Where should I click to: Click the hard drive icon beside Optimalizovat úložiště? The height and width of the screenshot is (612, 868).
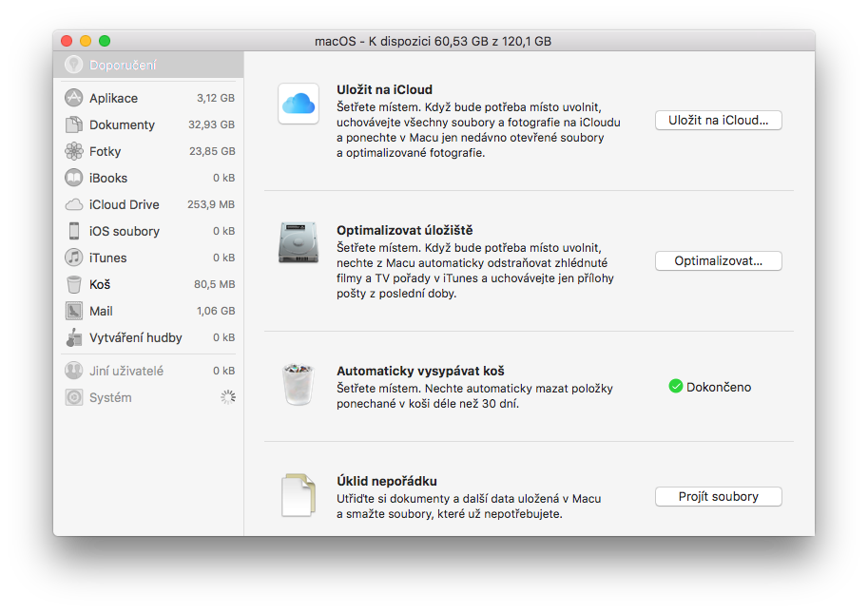[x=299, y=242]
